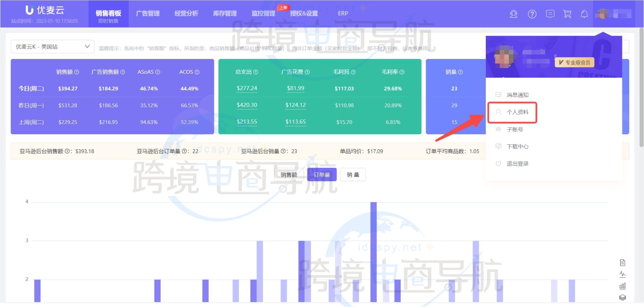Screen dimensions: 644x307
Task: Select the 销量 chart toggle
Action: click(x=353, y=175)
